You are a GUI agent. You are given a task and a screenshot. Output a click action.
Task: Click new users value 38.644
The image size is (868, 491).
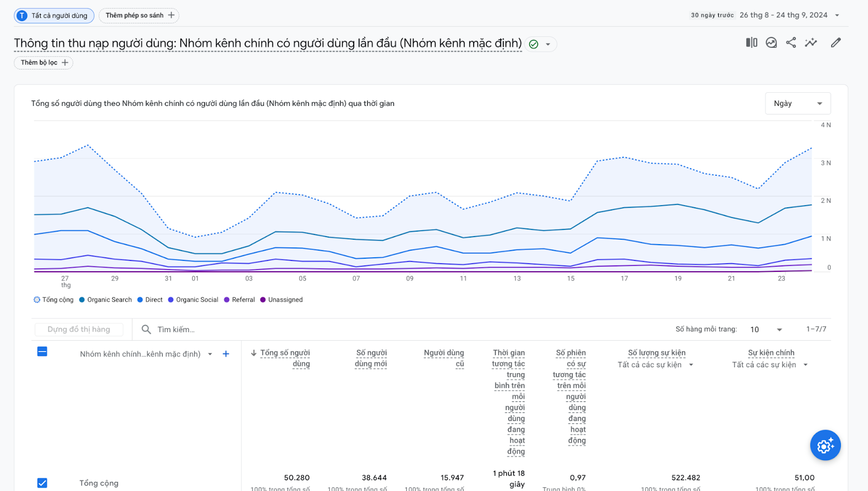(374, 478)
